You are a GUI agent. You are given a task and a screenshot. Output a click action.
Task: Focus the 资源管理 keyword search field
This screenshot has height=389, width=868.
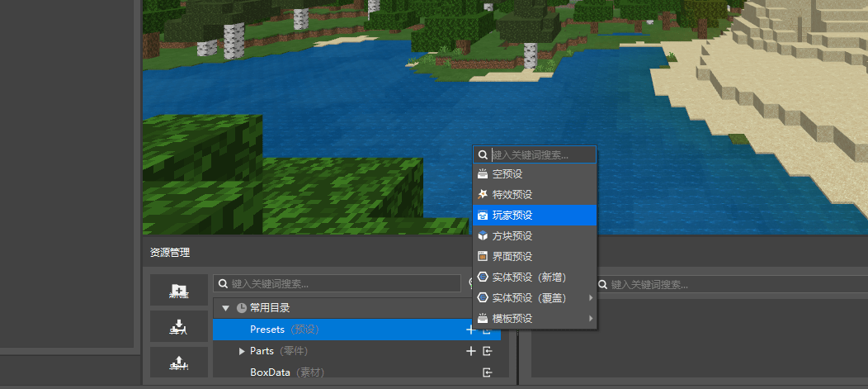[x=337, y=284]
